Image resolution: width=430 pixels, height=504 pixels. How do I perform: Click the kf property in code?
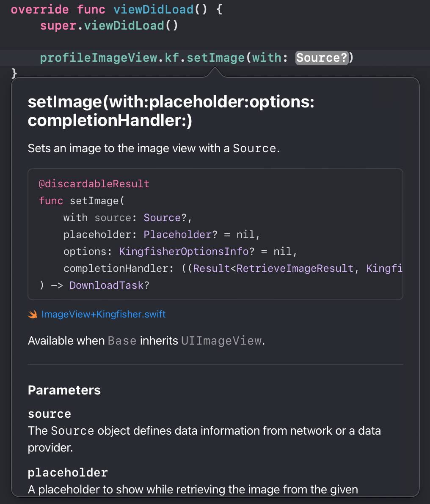tap(172, 58)
